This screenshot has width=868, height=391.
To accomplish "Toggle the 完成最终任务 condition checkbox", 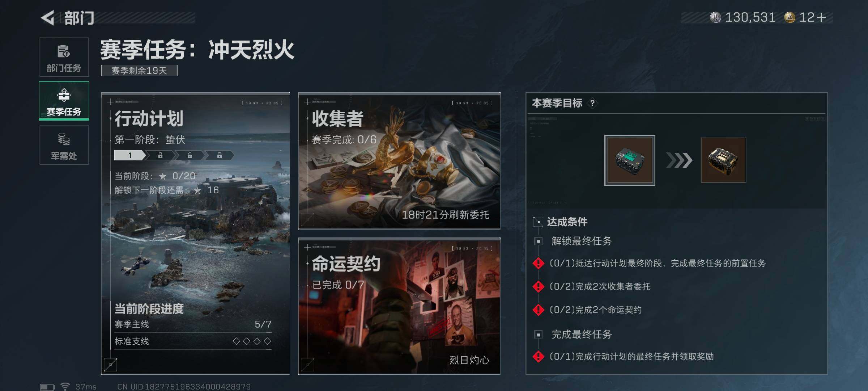I will [538, 335].
